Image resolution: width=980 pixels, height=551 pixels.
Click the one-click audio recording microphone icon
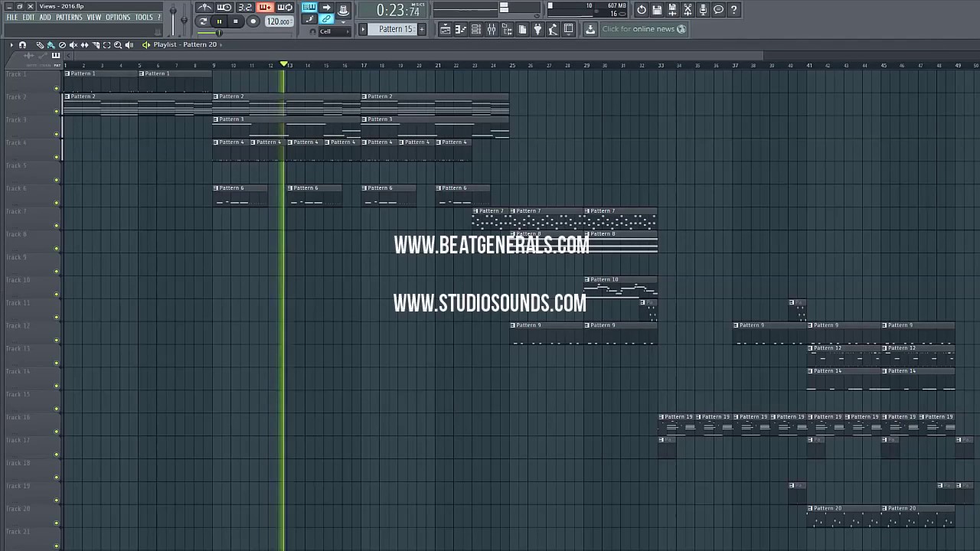pyautogui.click(x=703, y=10)
